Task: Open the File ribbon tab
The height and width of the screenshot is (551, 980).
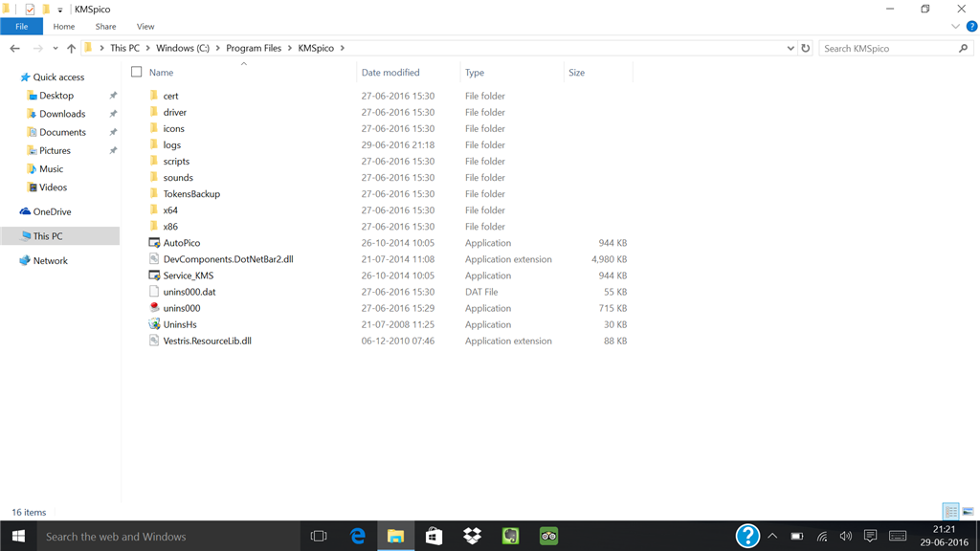Action: pos(21,26)
